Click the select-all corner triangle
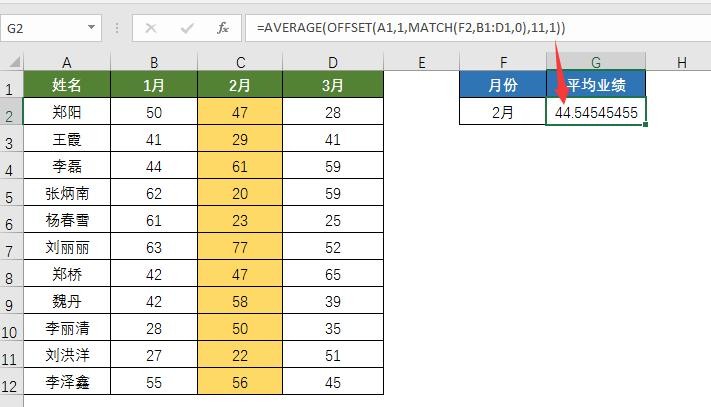 coord(11,62)
